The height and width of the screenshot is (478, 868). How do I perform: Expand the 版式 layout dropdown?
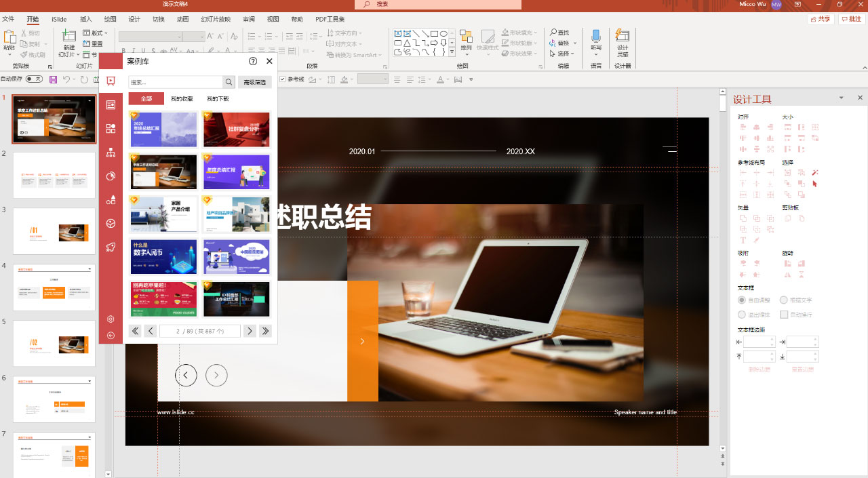click(96, 33)
